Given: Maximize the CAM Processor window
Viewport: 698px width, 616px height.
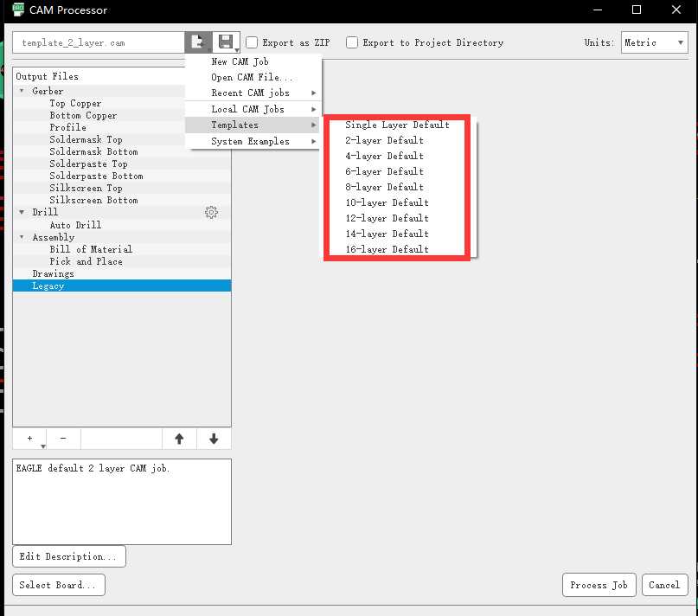Looking at the screenshot, I should (x=637, y=10).
